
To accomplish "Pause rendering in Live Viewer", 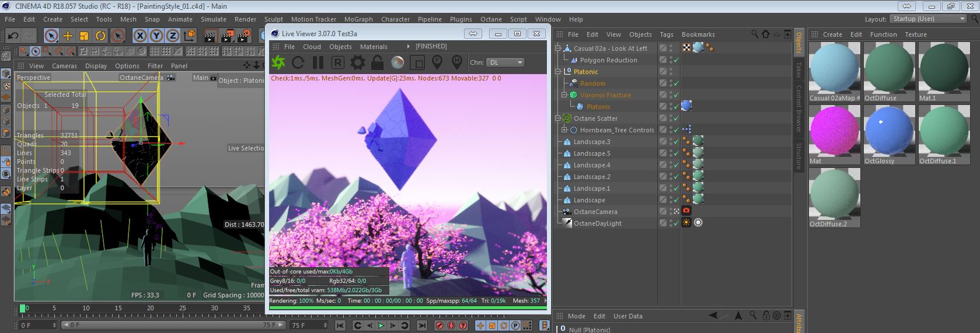I will (x=318, y=62).
